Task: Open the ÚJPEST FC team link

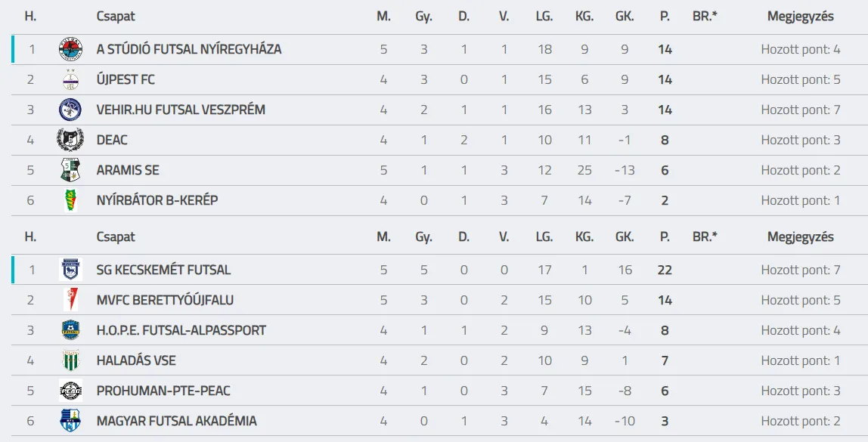Action: point(126,80)
